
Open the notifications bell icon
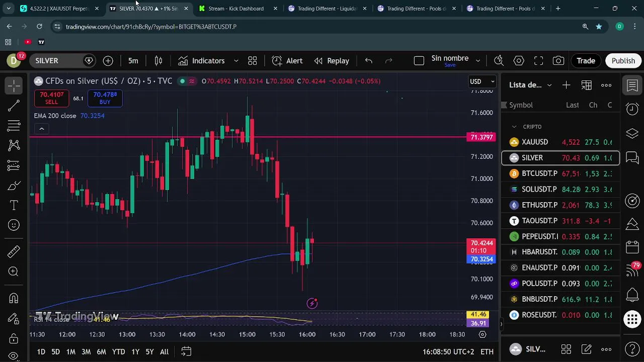(632, 295)
